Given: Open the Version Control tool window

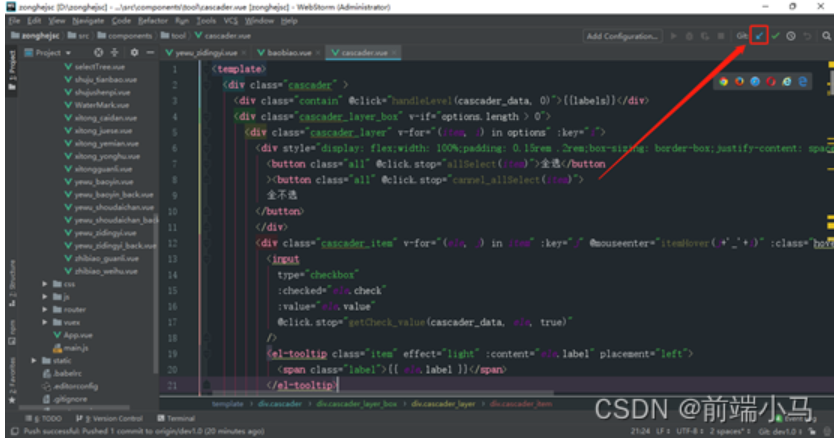Looking at the screenshot, I should 109,418.
